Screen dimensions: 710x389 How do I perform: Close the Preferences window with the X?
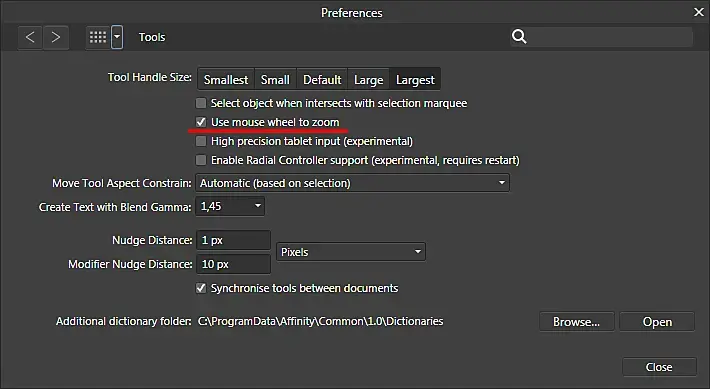(x=699, y=12)
